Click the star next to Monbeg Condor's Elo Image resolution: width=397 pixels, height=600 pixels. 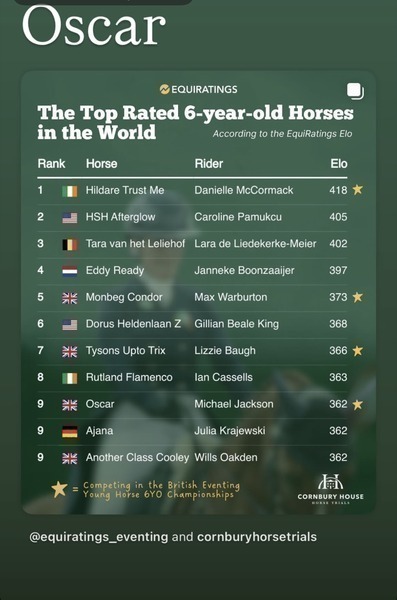pyautogui.click(x=358, y=297)
